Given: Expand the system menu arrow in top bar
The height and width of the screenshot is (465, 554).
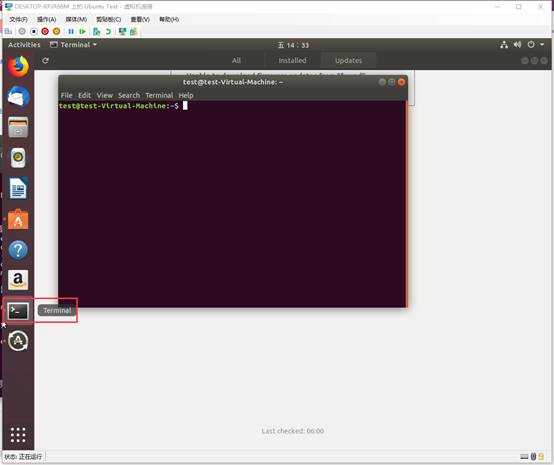Looking at the screenshot, I should pyautogui.click(x=542, y=45).
